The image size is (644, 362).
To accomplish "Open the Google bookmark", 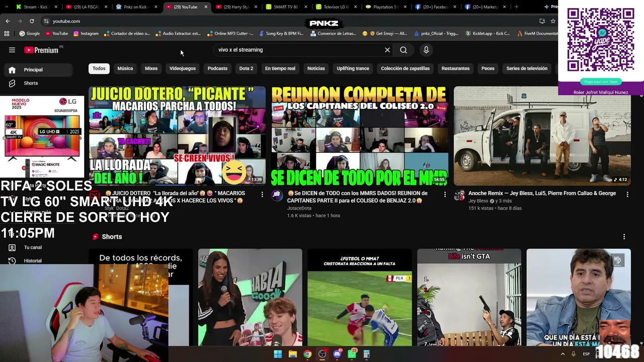I will pyautogui.click(x=30, y=34).
